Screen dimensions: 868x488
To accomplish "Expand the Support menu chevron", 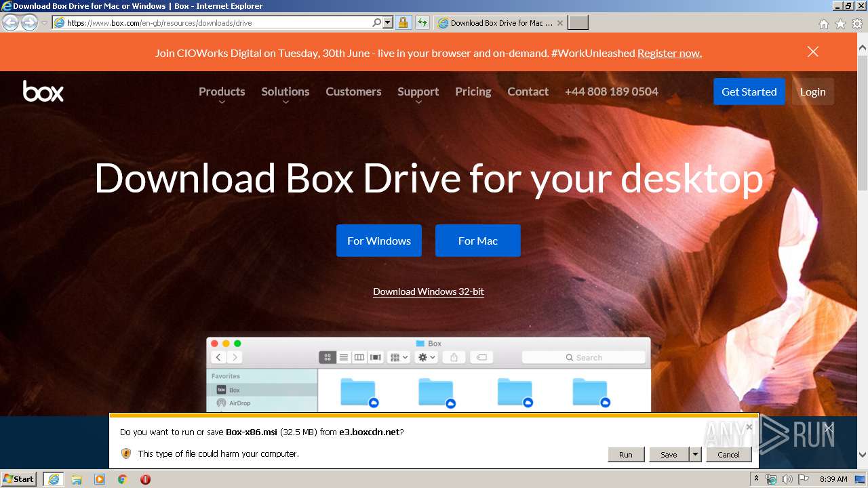I will tap(418, 102).
